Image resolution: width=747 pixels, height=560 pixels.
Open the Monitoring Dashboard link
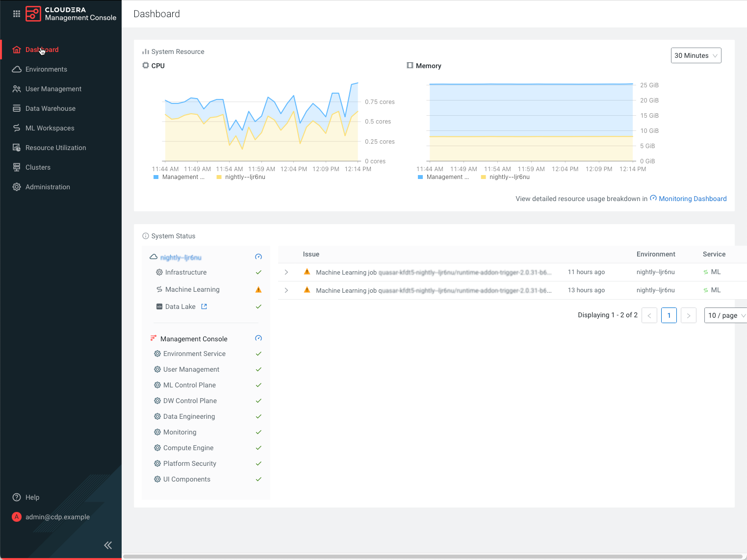click(693, 199)
